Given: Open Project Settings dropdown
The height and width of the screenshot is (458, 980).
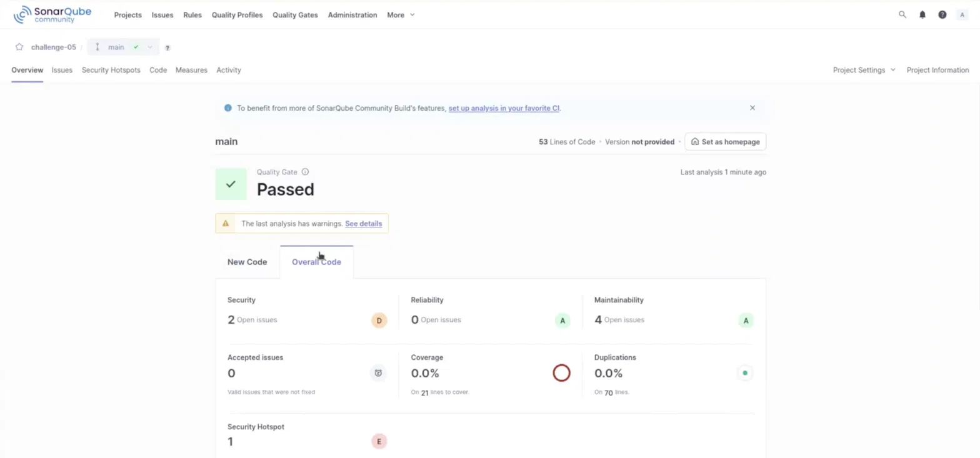Looking at the screenshot, I should pyautogui.click(x=864, y=70).
